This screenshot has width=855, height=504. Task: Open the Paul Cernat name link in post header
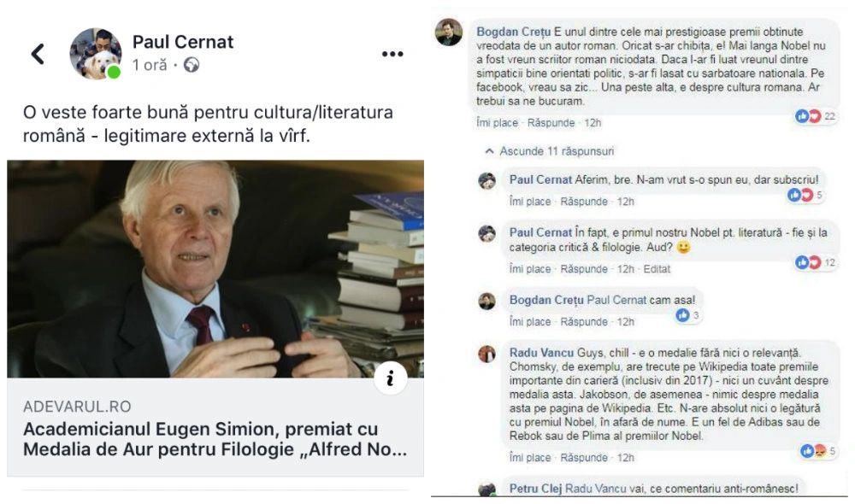point(183,42)
